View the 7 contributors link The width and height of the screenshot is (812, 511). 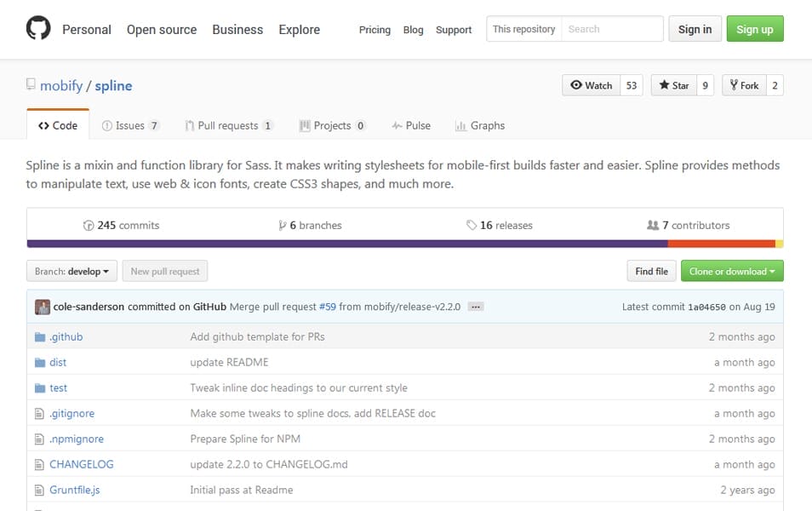689,226
